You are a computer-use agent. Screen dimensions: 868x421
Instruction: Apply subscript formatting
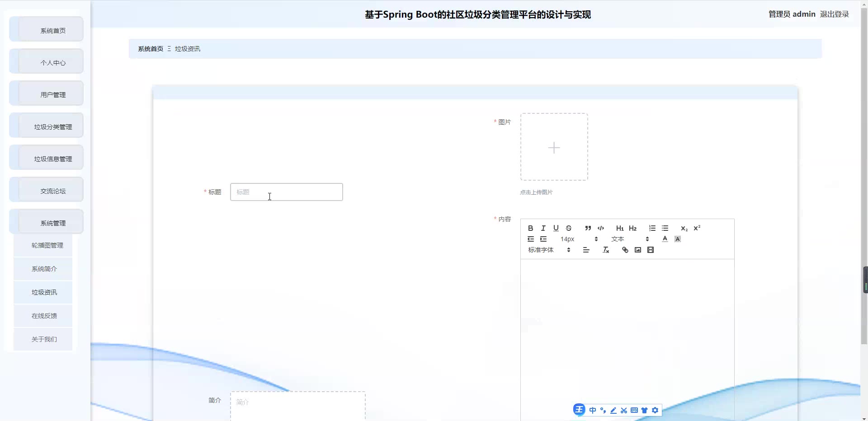(x=684, y=228)
